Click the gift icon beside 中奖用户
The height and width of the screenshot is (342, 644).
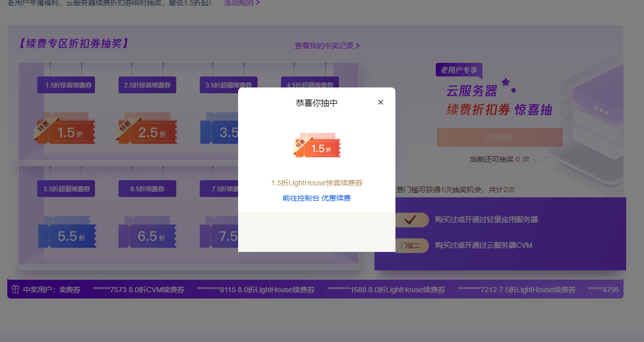click(x=15, y=289)
